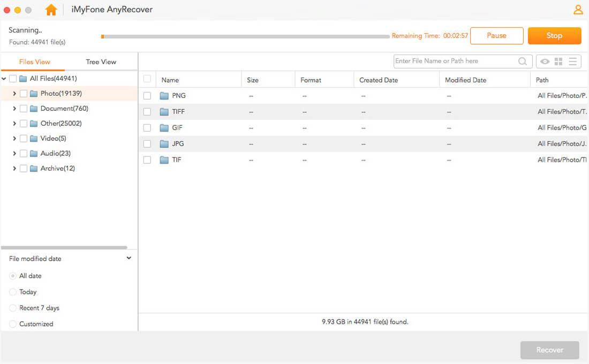
Task: Collapse the All Files(44941) tree node
Action: point(4,79)
